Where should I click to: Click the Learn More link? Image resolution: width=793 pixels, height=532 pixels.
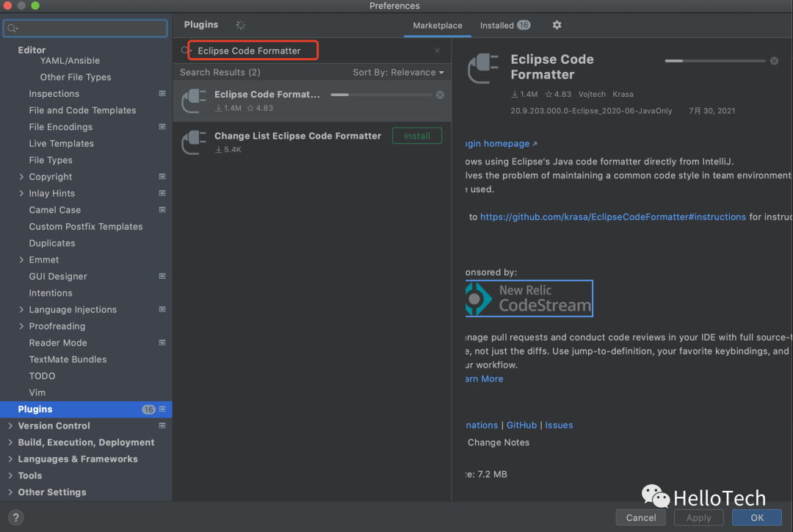point(485,379)
